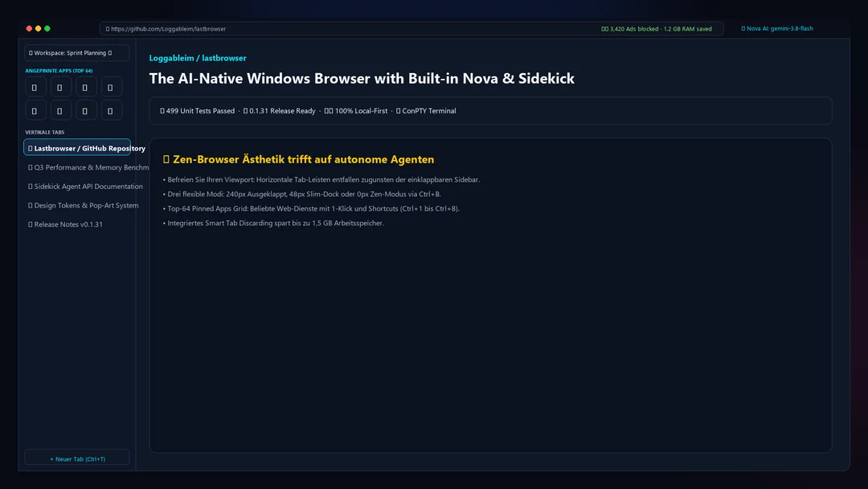Screen dimensions: 868x489
Task: Select the Lastbrowser / GitHub Repository tab
Action: coord(77,148)
